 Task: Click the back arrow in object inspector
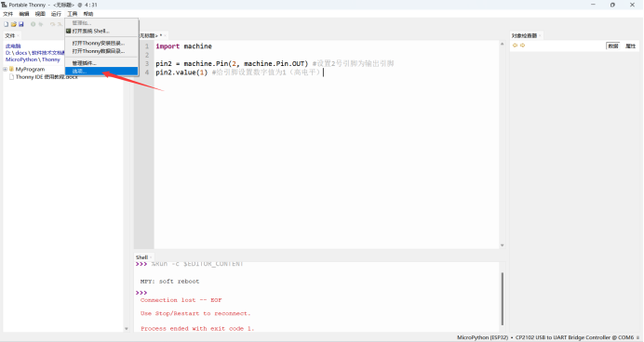pyautogui.click(x=515, y=46)
